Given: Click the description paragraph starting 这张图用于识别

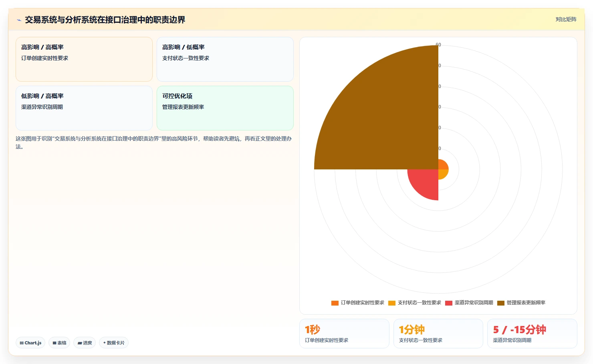Looking at the screenshot, I should (x=154, y=143).
